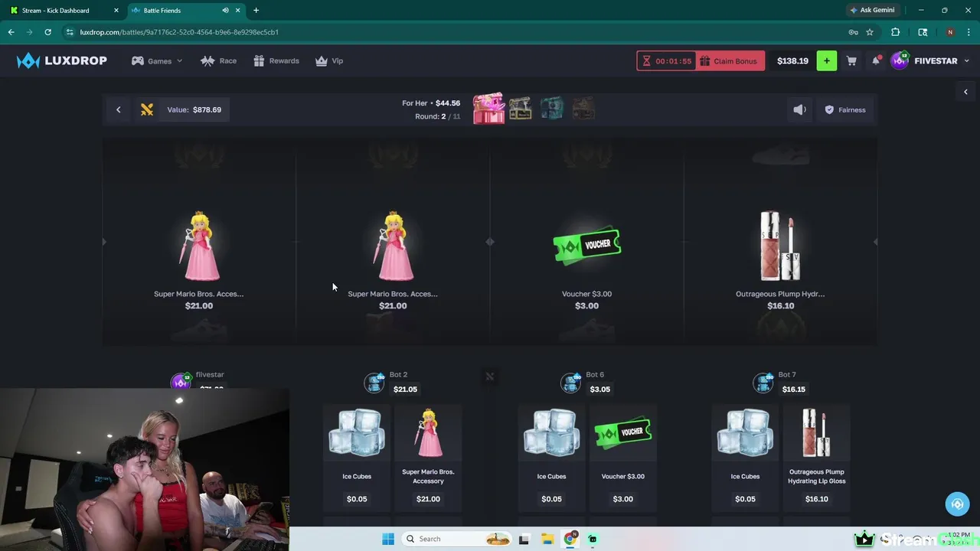This screenshot has height=551, width=980.
Task: Click Bot 7 avatar icon
Action: pos(763,382)
